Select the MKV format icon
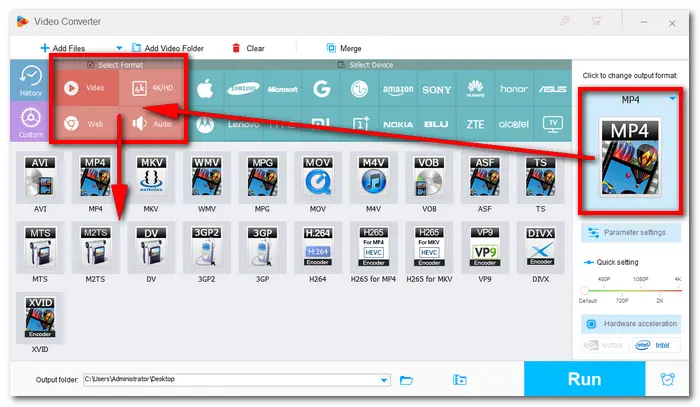Screen dimensions: 700x407 (x=151, y=177)
